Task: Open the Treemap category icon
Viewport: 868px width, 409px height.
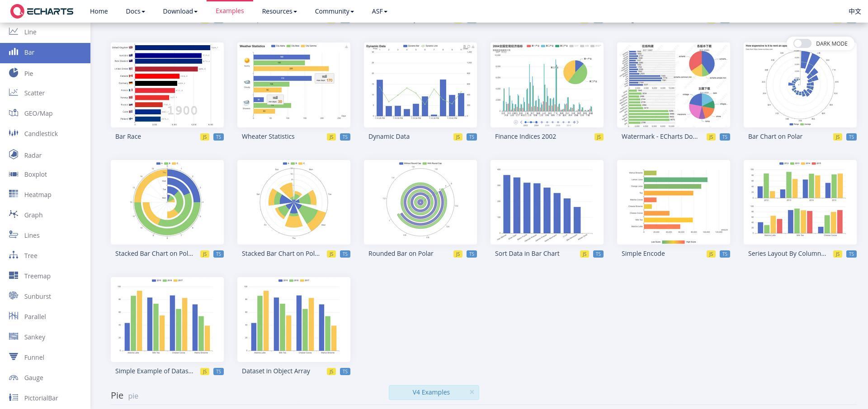Action: [x=14, y=276]
